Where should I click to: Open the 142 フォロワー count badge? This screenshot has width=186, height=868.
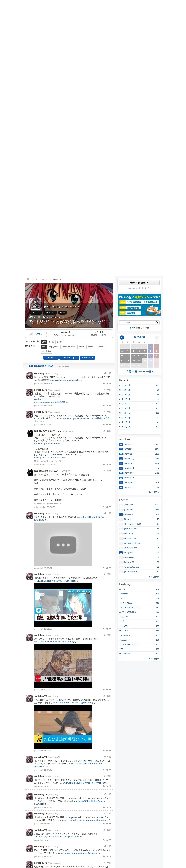tap(50, 312)
